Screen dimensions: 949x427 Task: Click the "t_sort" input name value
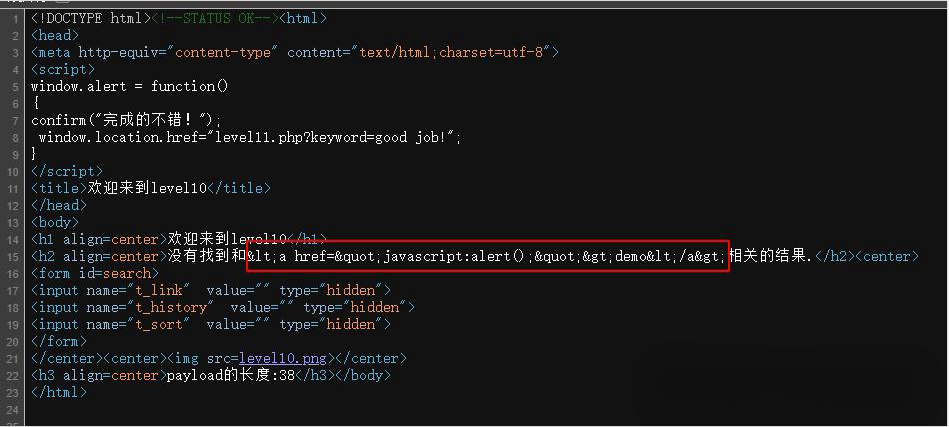point(159,325)
